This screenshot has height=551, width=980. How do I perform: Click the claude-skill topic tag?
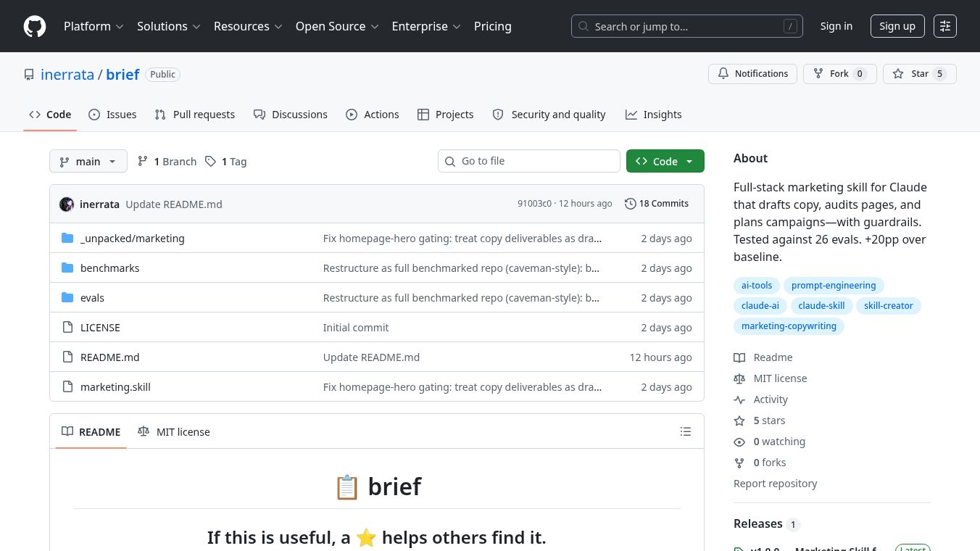pyautogui.click(x=821, y=306)
